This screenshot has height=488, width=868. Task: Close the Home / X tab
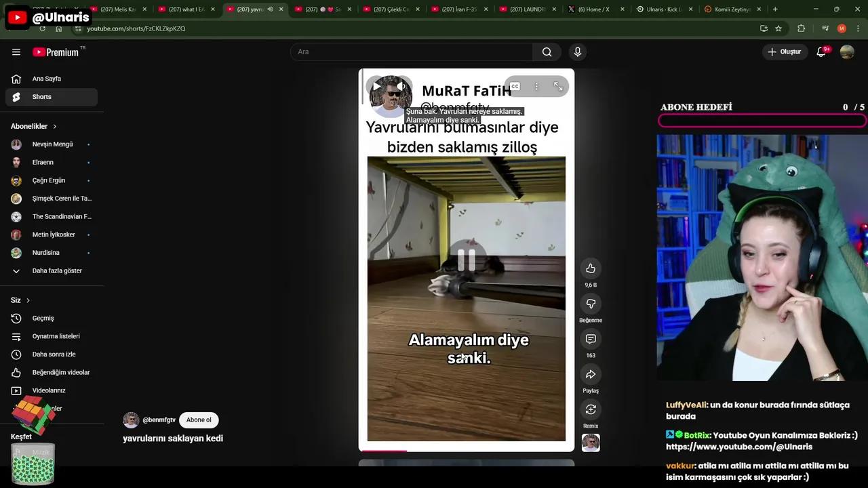(622, 9)
